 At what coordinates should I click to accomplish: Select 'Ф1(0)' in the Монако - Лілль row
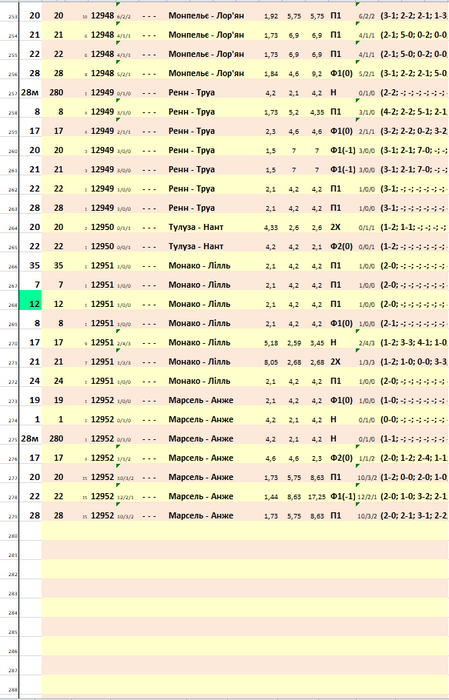pyautogui.click(x=341, y=323)
